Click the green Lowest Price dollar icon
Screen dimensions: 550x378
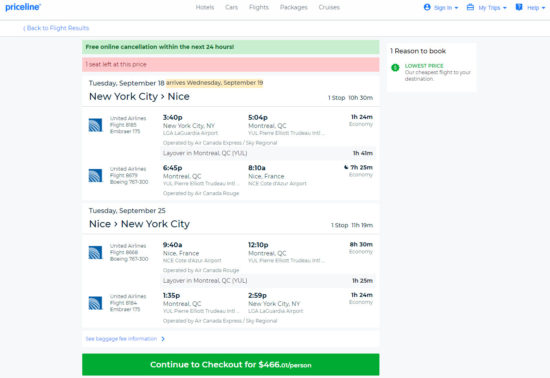(x=395, y=67)
